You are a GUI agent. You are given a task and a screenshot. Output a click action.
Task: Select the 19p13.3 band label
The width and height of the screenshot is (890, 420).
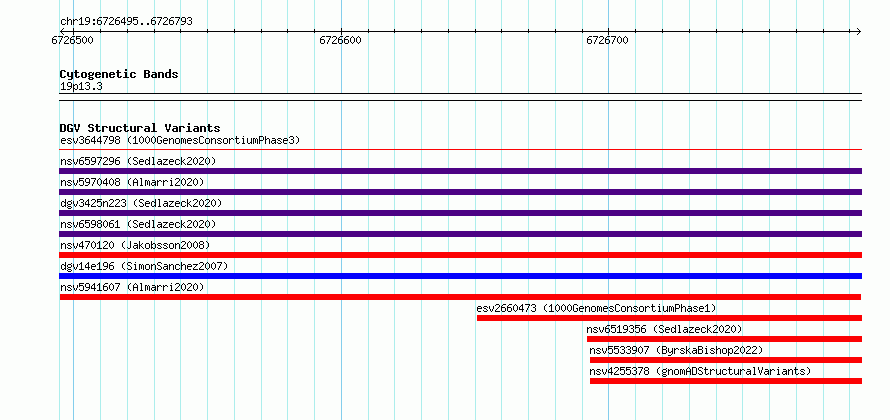[x=81, y=87]
